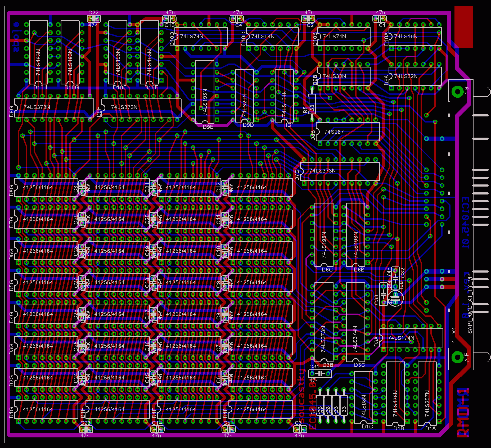Select the R5 resistor footprint
491x448 pixels.
coord(312,104)
